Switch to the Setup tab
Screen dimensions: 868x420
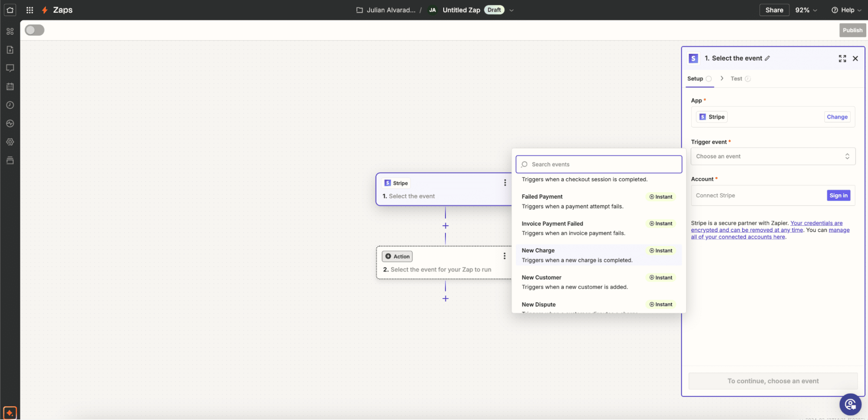(699, 79)
